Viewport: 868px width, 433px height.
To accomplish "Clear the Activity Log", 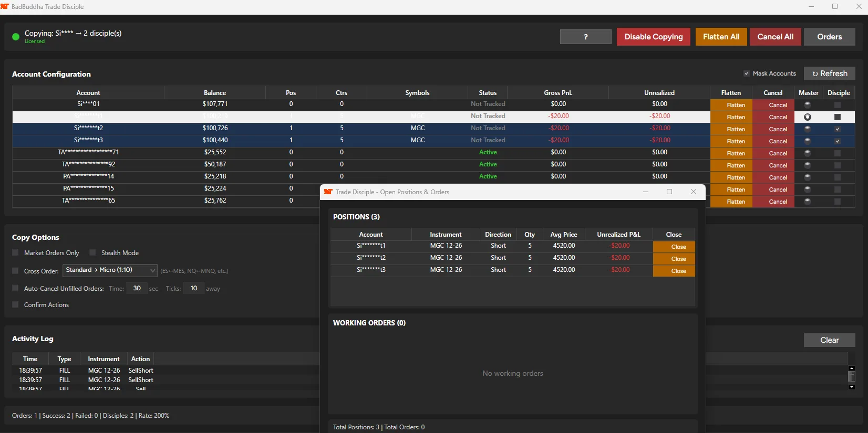I will (x=829, y=340).
